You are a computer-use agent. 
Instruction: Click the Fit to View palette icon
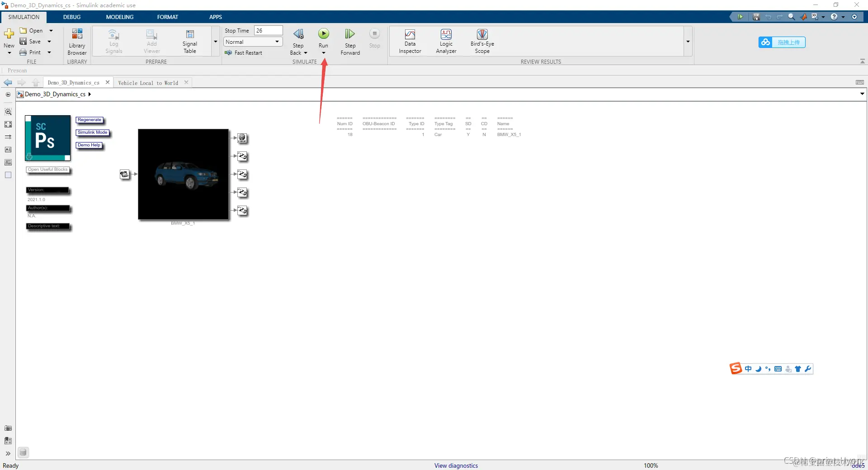coord(8,124)
